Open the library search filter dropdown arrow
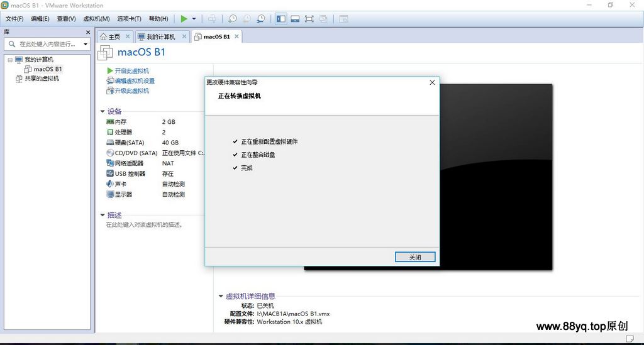 [86, 44]
